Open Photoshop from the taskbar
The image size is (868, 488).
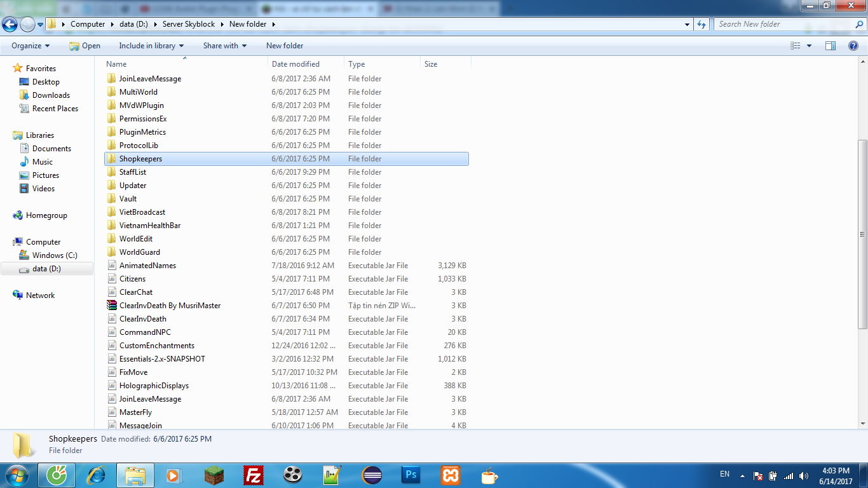[x=411, y=475]
